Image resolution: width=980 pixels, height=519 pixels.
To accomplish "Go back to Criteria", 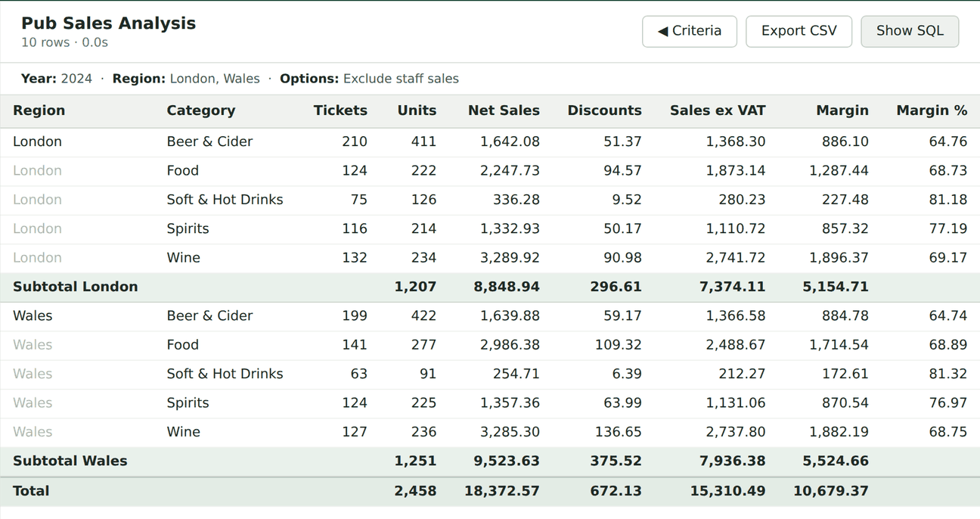I will click(690, 31).
